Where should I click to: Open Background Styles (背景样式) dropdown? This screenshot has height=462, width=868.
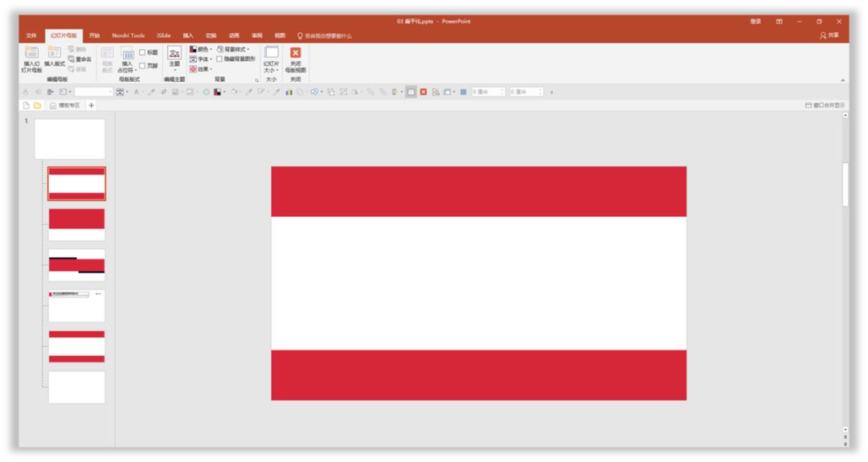(233, 49)
